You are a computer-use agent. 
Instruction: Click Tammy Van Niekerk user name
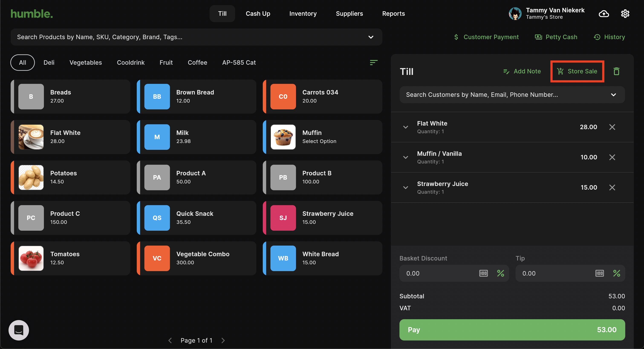555,10
